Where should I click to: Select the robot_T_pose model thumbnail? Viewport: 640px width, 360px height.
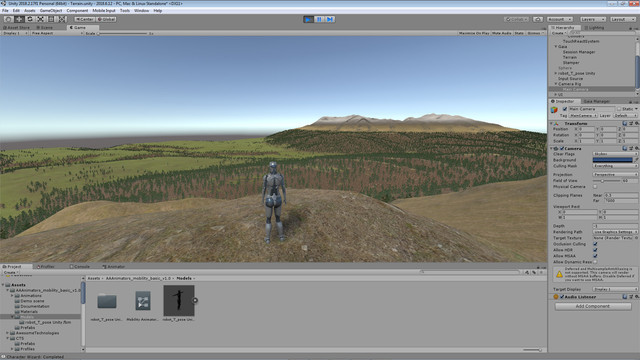(179, 300)
